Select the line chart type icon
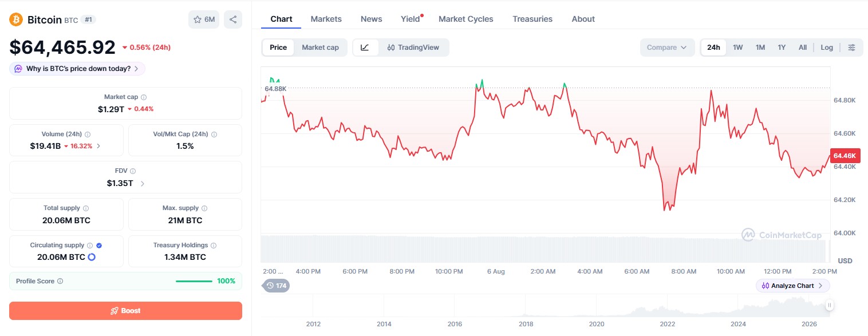 click(x=365, y=48)
